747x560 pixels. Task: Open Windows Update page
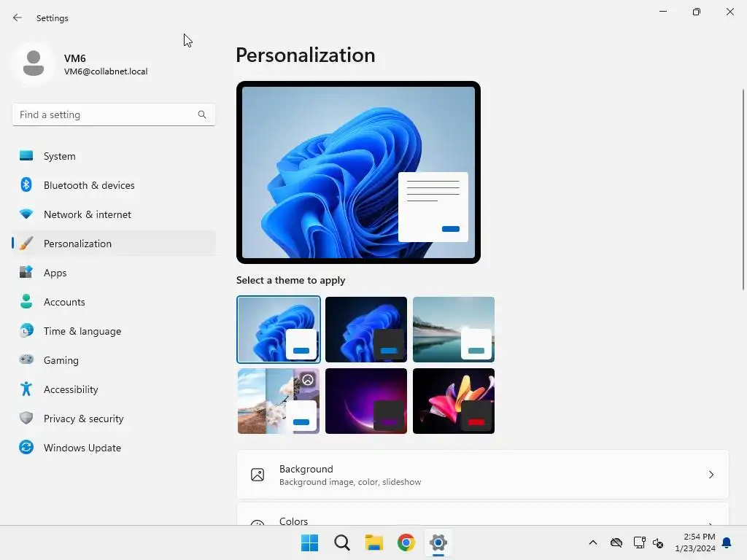113,447
